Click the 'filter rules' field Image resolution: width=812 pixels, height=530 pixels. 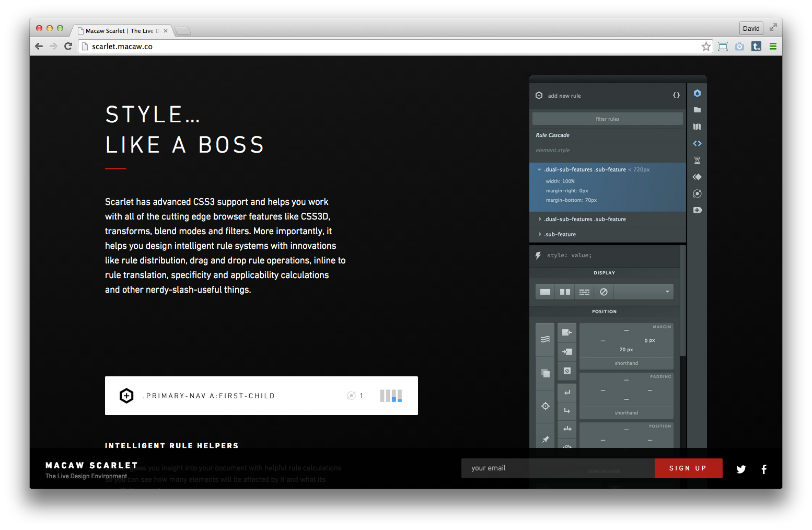[607, 119]
